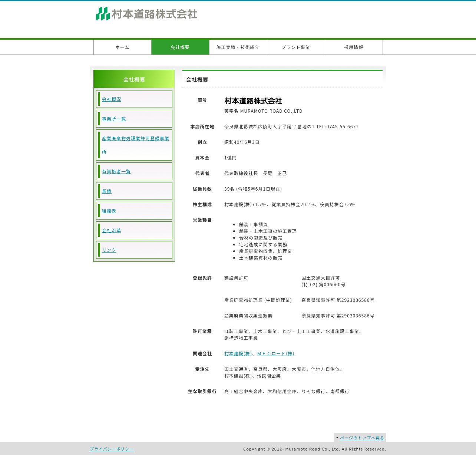Screen dimensions: 476x455
Task: Click the copyright notice in footer
Action: 315,449
